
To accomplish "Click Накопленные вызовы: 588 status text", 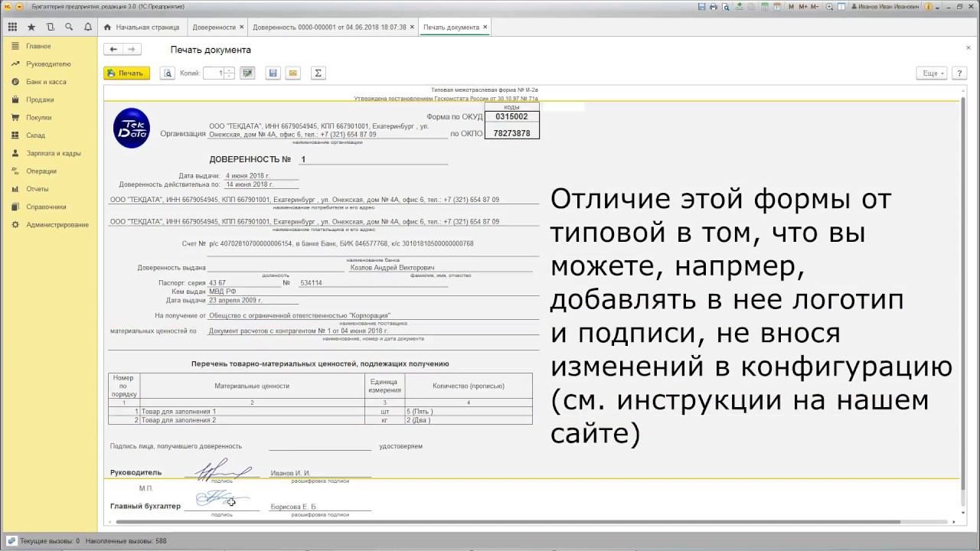I will point(126,541).
